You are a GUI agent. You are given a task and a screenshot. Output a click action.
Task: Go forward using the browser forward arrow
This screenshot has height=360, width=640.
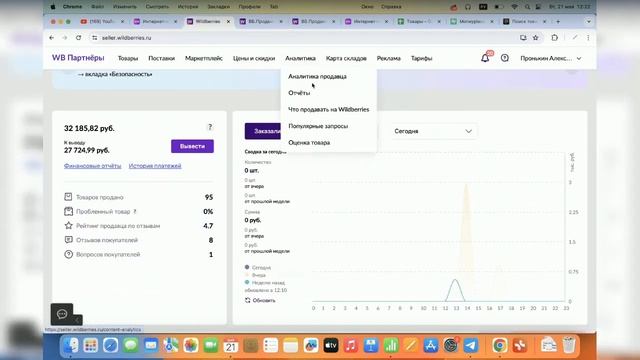click(64, 38)
